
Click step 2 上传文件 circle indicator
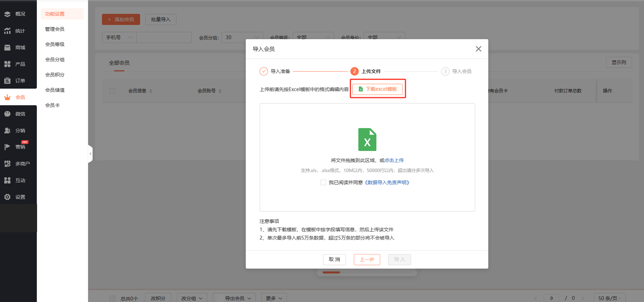point(354,71)
